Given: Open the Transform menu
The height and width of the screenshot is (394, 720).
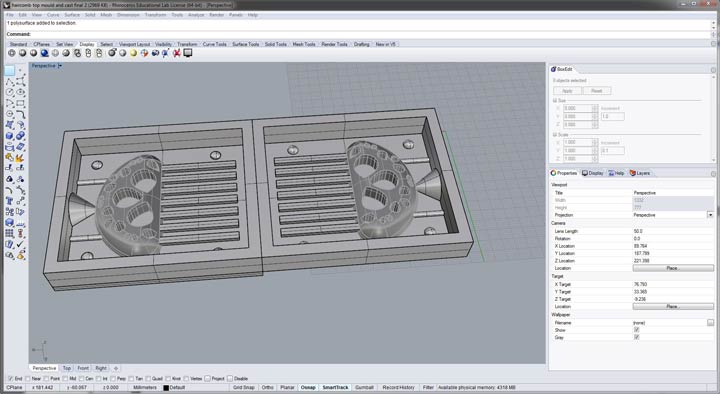Looking at the screenshot, I should click(x=155, y=15).
